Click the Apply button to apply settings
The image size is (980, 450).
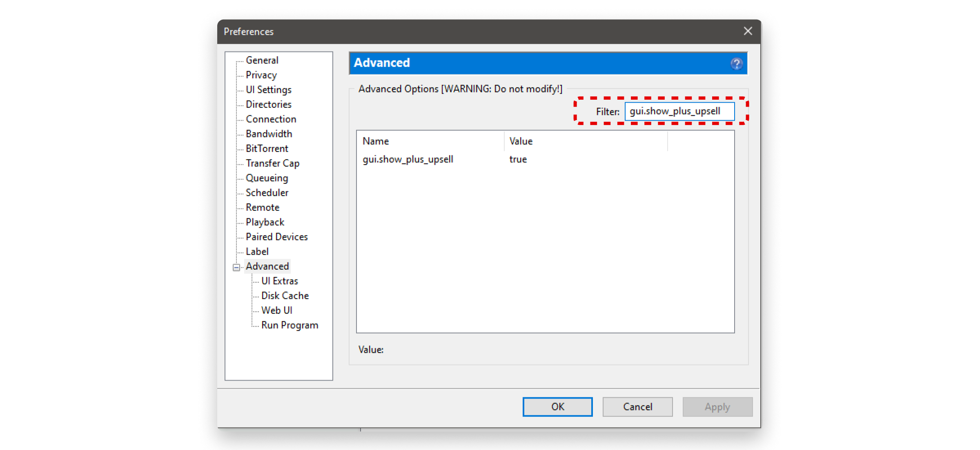tap(717, 407)
